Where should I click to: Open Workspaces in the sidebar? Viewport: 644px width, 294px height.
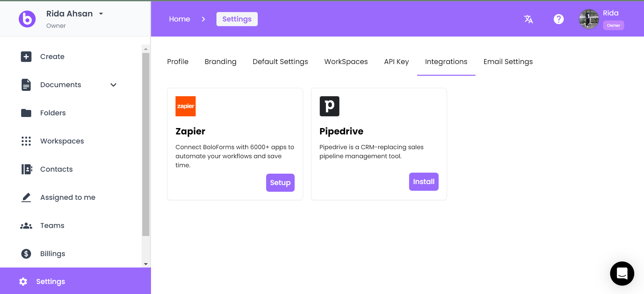point(62,141)
